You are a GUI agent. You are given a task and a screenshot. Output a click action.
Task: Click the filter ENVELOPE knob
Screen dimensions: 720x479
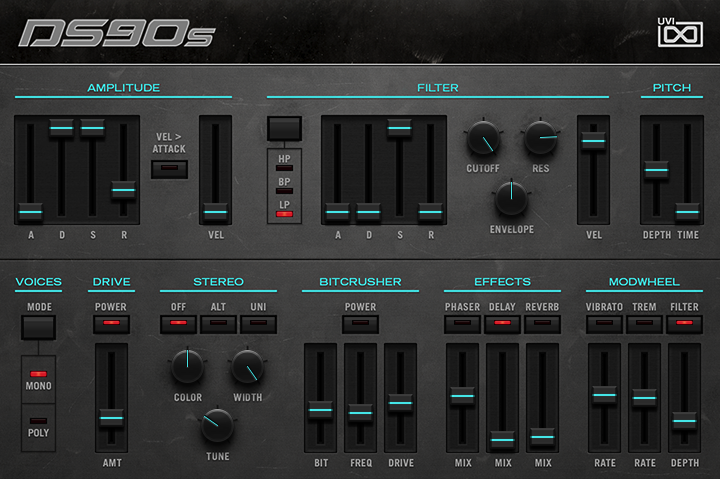(x=512, y=198)
